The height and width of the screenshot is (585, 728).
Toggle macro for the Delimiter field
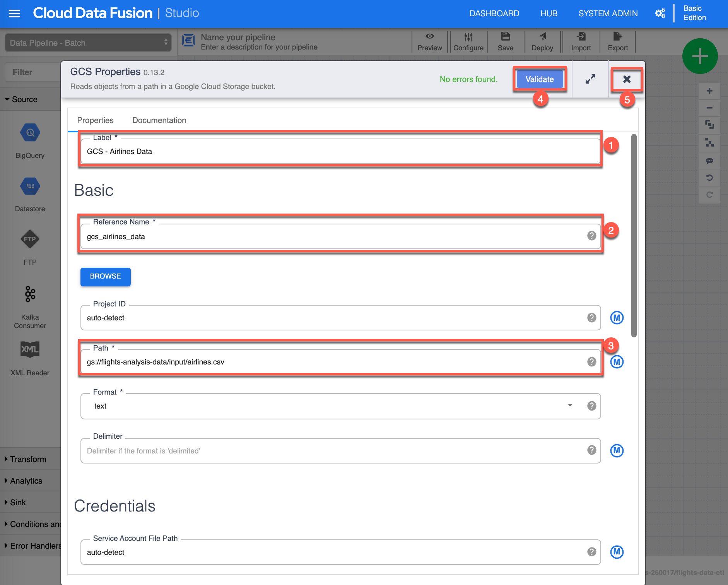tap(617, 450)
